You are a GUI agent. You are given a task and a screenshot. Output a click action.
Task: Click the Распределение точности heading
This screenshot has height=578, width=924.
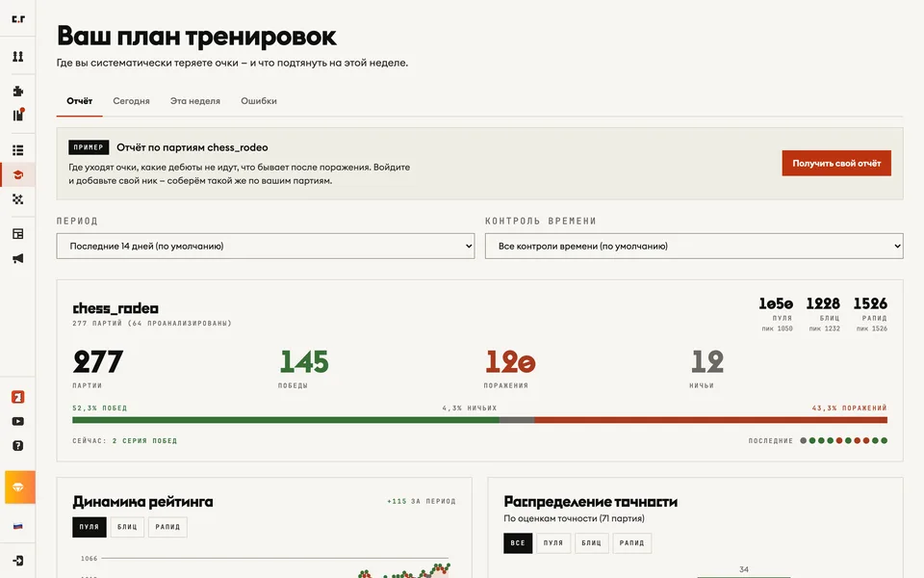click(590, 502)
